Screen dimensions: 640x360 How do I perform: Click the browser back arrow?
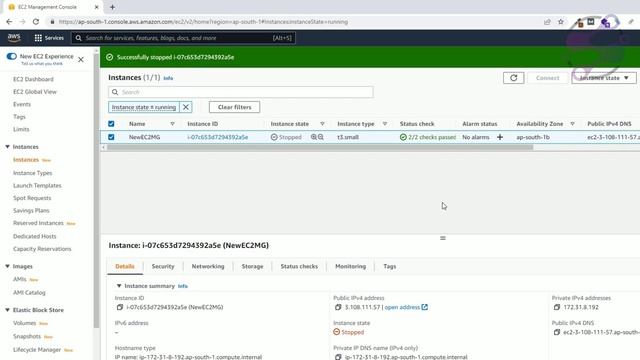(x=9, y=22)
